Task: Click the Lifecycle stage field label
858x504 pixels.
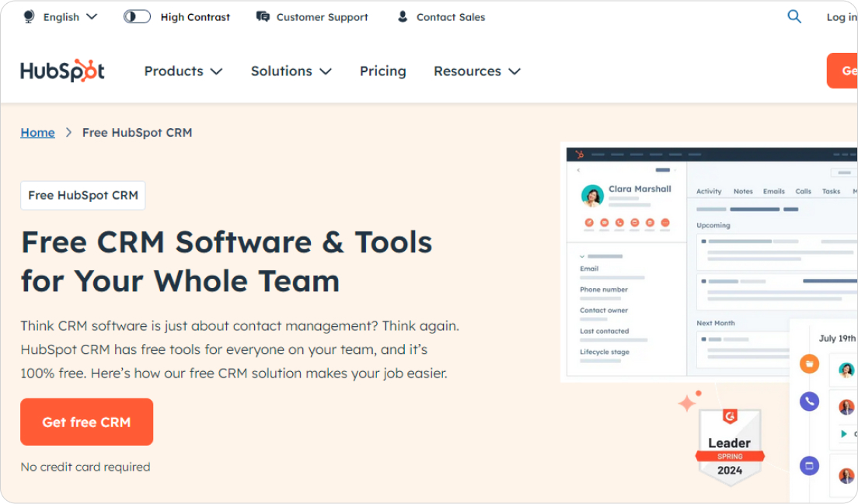Action: pos(604,352)
